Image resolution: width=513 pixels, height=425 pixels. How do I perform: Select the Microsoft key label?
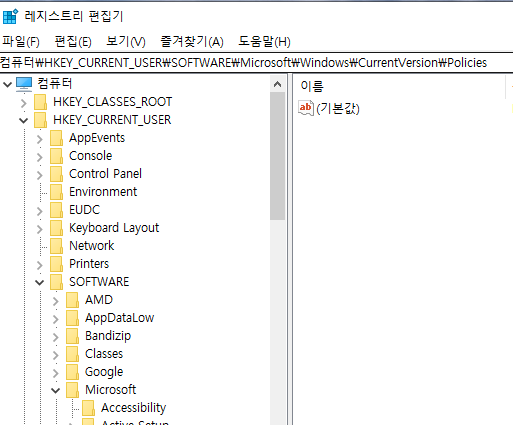pyautogui.click(x=110, y=390)
